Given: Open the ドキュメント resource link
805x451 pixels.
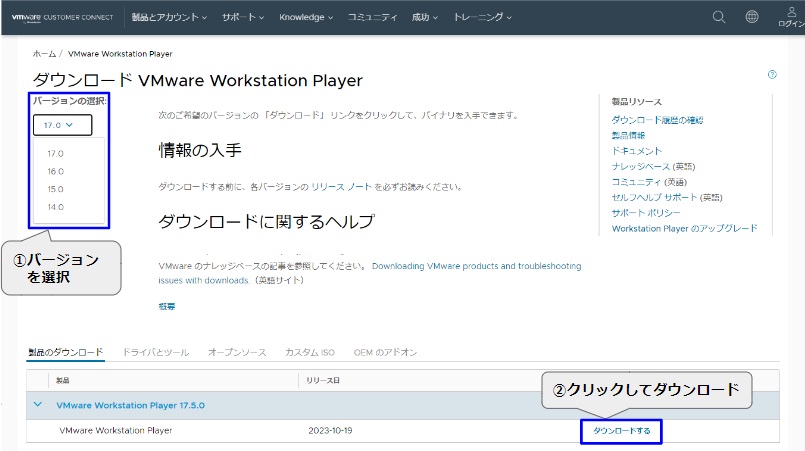Looking at the screenshot, I should pos(637,151).
